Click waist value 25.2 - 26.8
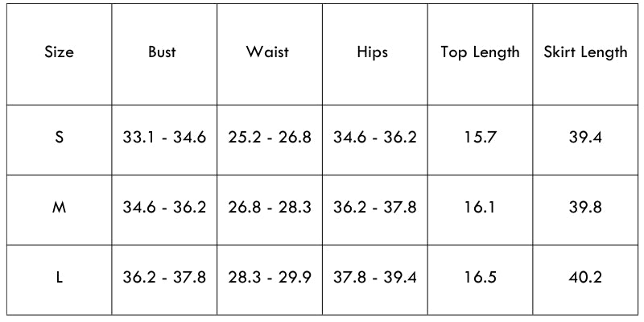The width and height of the screenshot is (644, 322). (x=270, y=137)
